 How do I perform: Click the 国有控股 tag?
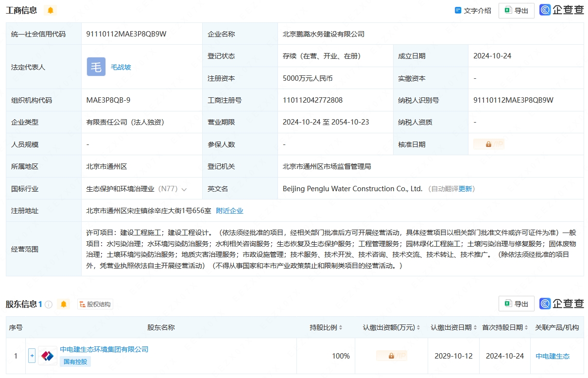click(x=75, y=361)
